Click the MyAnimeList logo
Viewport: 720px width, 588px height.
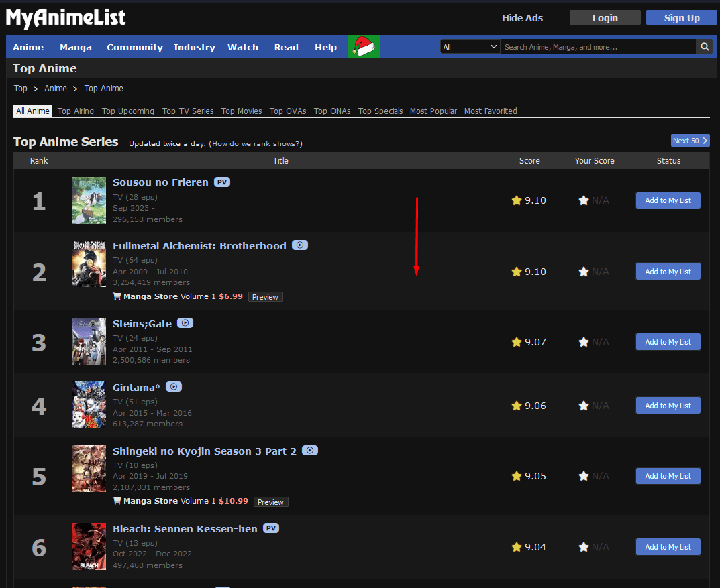pyautogui.click(x=66, y=18)
